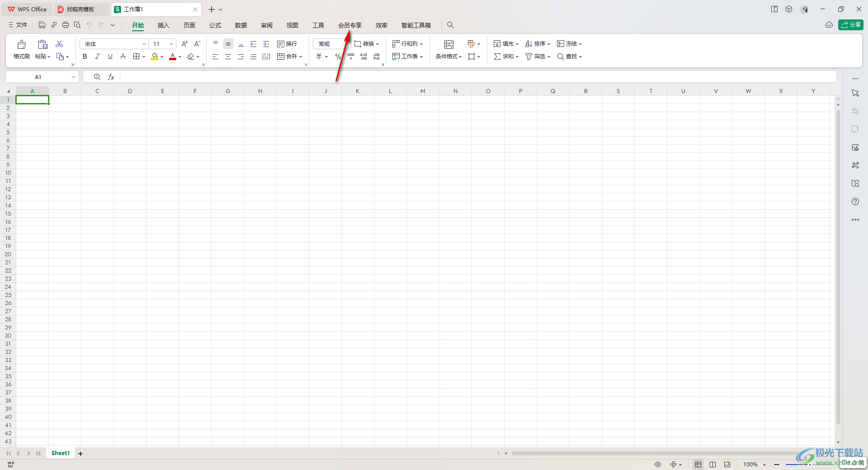
Task: Toggle Underline formatting
Action: pyautogui.click(x=110, y=56)
